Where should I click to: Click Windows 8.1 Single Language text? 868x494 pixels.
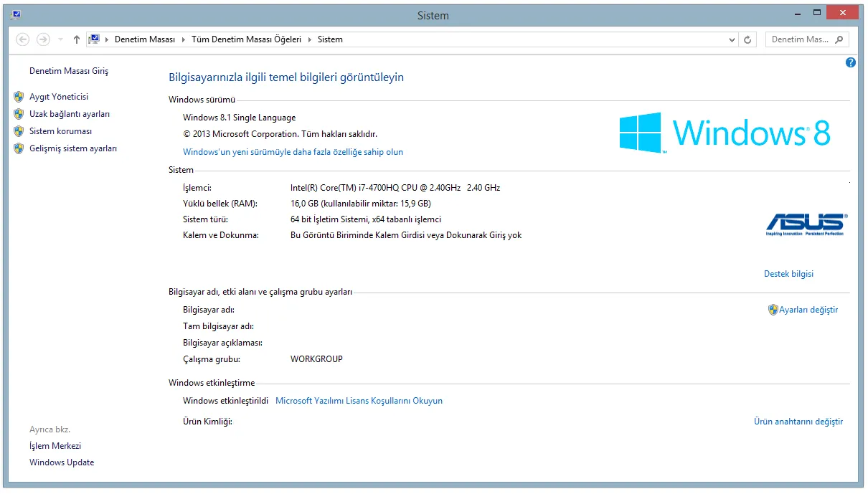click(x=239, y=118)
